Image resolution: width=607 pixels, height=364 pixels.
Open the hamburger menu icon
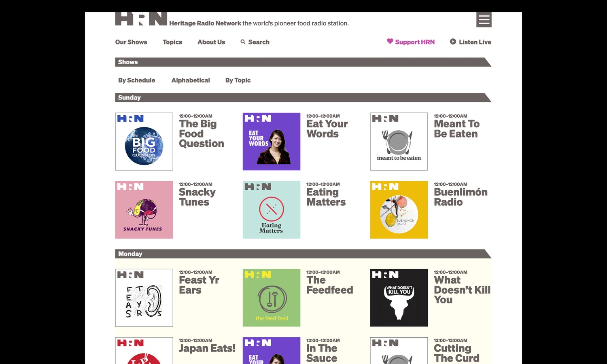[x=484, y=20]
